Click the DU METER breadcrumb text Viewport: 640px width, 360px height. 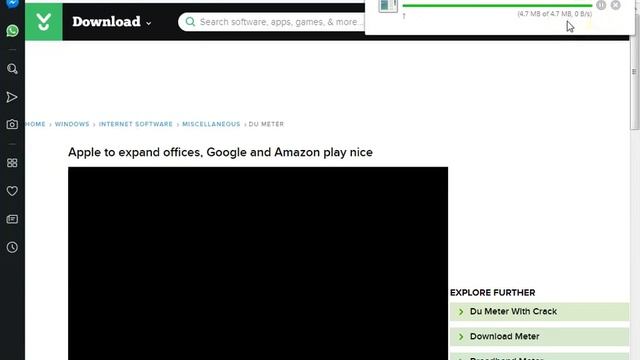pyautogui.click(x=266, y=124)
